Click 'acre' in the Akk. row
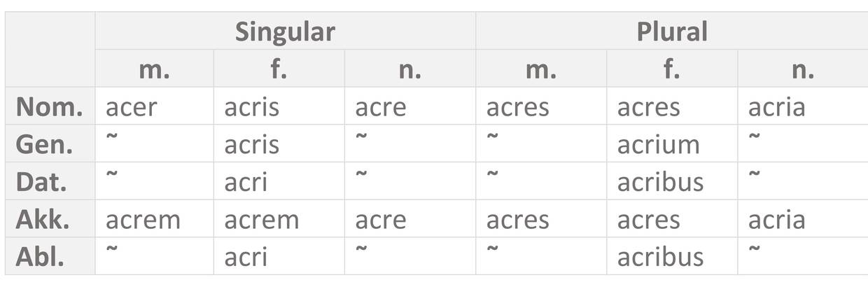 click(x=380, y=220)
